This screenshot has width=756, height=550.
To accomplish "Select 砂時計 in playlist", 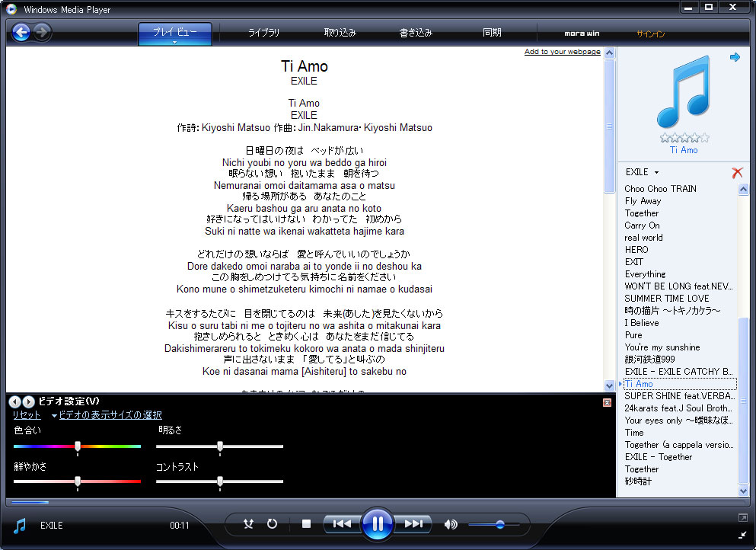I will (638, 481).
